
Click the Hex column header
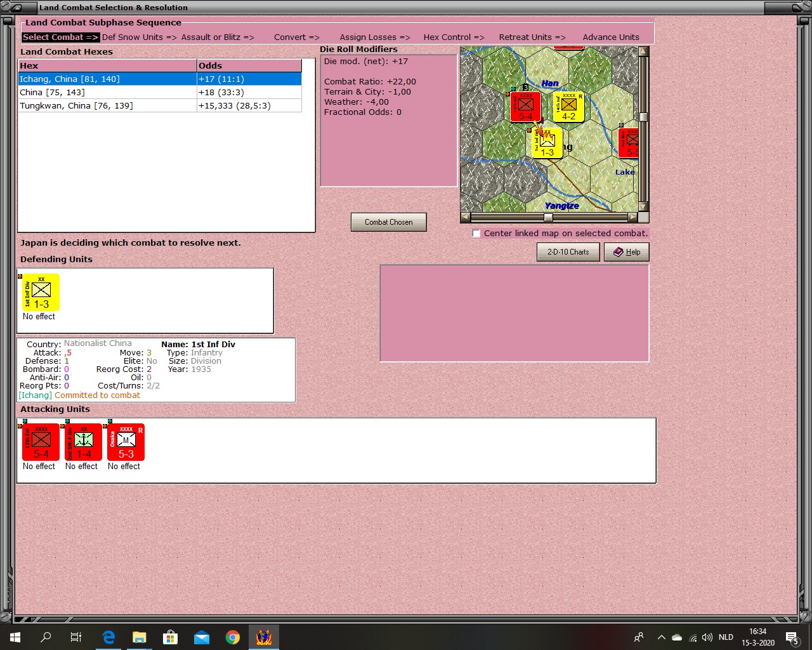click(108, 66)
